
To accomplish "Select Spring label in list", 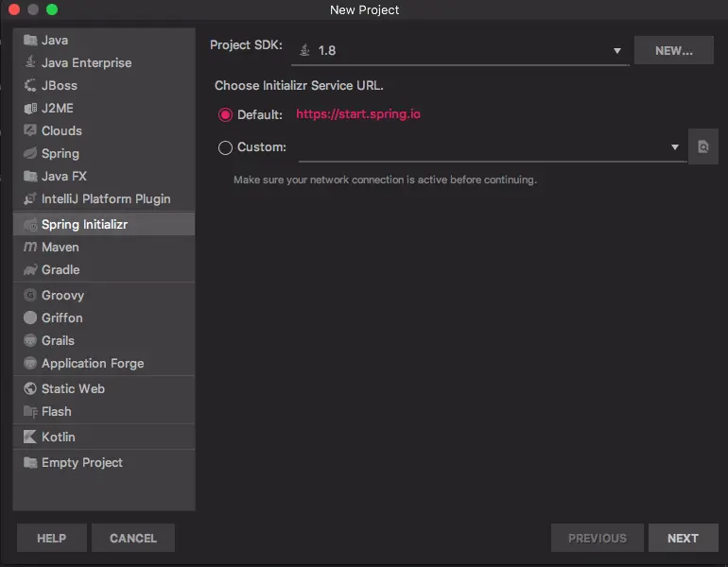I will coord(61,154).
